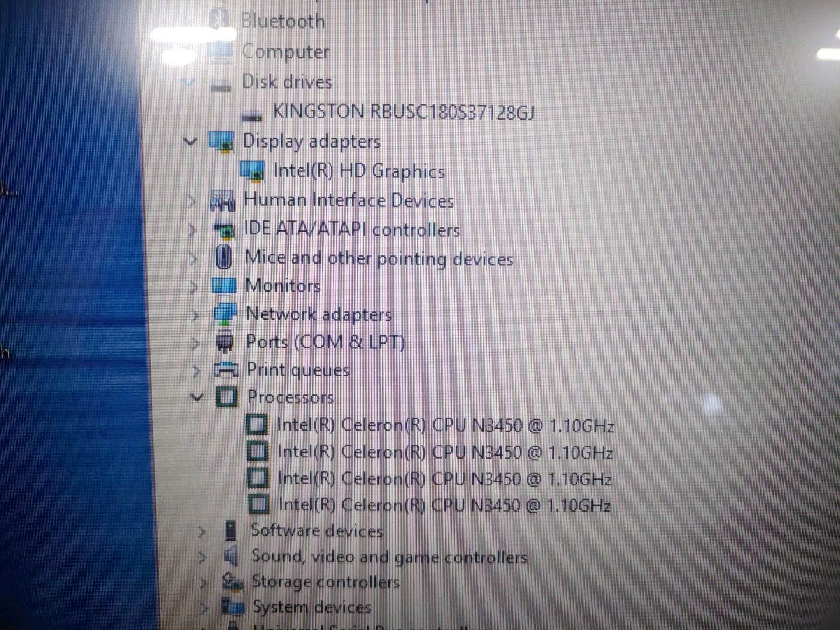Select fourth Intel Celeron N3450 processor text

point(444,505)
